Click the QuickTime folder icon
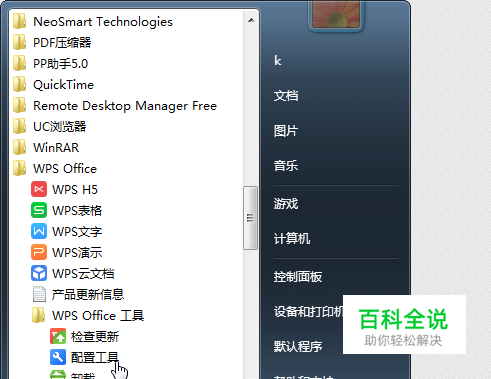Screen dimensions: 491x379 coord(19,84)
